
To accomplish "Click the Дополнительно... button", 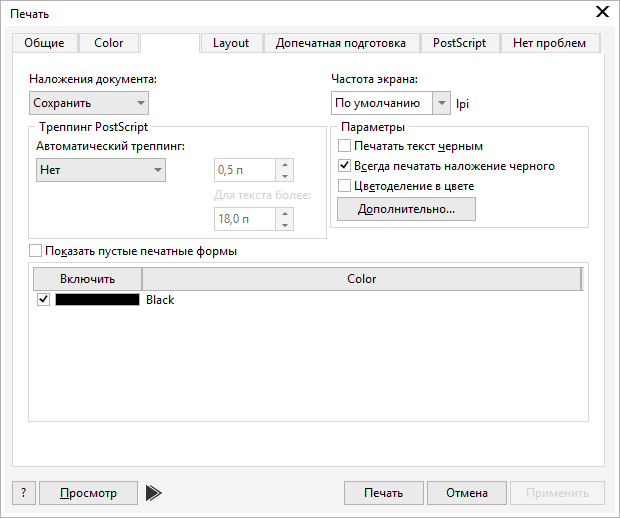I will (406, 209).
